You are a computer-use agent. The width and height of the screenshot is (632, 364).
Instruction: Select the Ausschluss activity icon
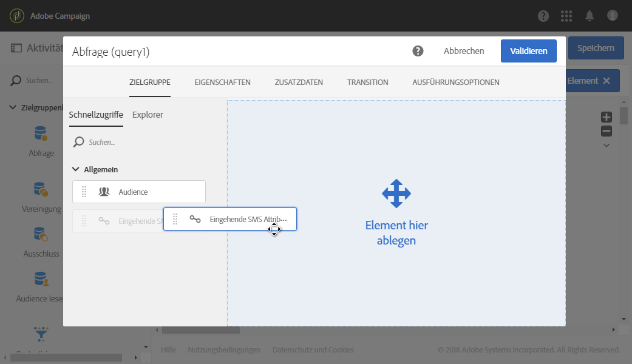(x=41, y=234)
